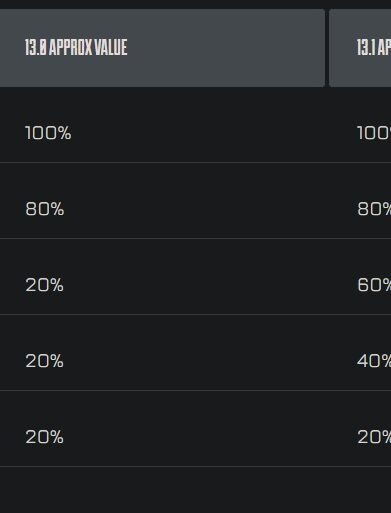
Task: Select the 60% cell in the 13.1 column
Action: pos(374,285)
